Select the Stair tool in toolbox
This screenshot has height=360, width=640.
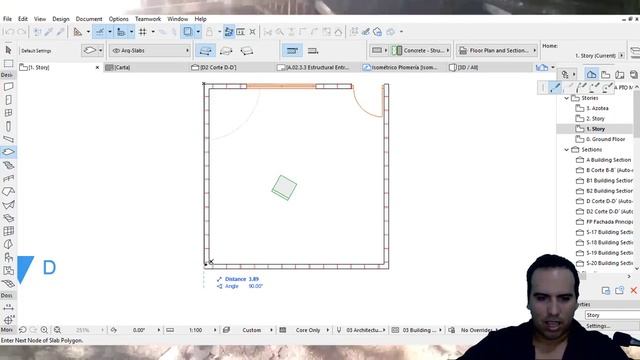8,165
